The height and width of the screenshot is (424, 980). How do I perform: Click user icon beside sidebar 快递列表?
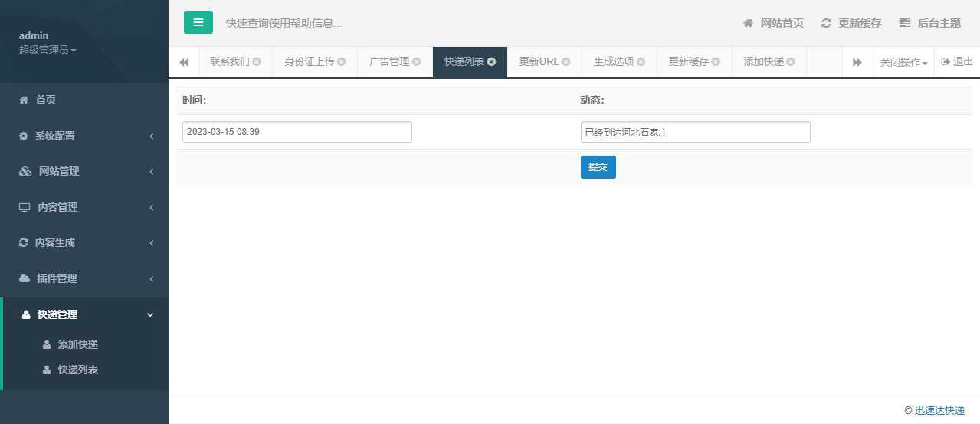pyautogui.click(x=47, y=370)
